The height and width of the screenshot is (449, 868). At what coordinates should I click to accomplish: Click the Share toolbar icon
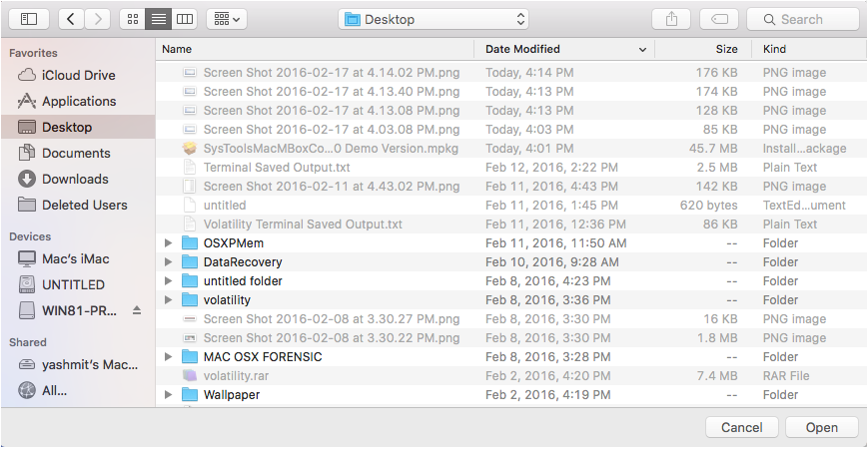pos(669,19)
